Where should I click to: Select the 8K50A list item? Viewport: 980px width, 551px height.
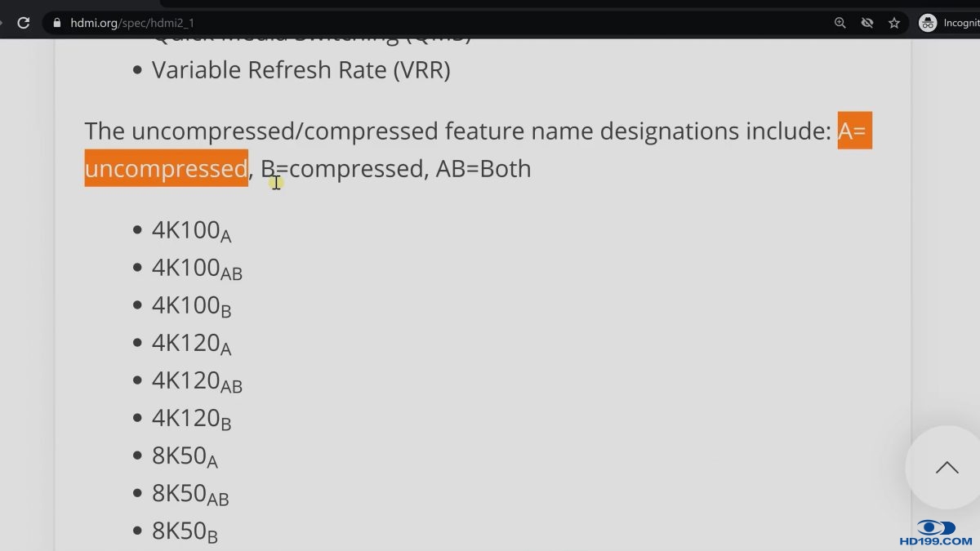click(x=185, y=456)
